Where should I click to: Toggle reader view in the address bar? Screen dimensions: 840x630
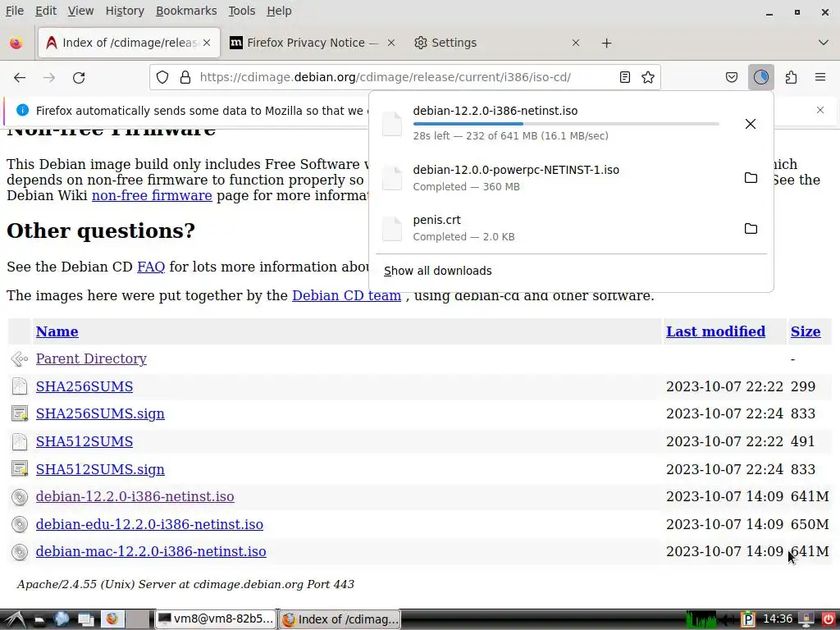coord(624,78)
